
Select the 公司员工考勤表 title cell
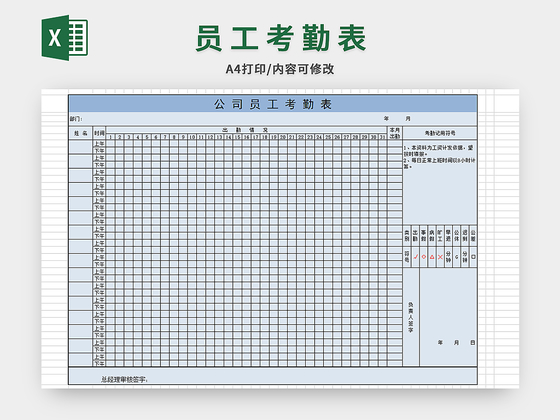click(273, 104)
